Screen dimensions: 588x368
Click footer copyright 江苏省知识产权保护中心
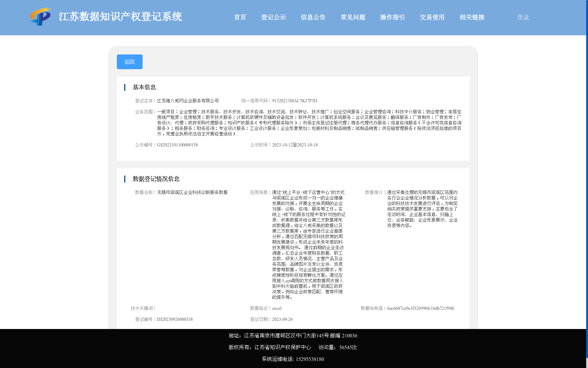click(x=283, y=347)
